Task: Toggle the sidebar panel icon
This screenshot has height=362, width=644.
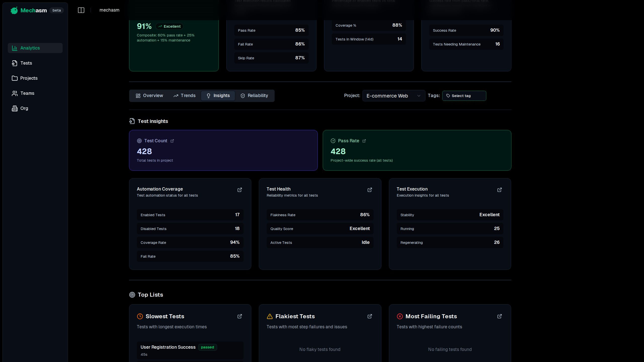Action: (x=81, y=10)
